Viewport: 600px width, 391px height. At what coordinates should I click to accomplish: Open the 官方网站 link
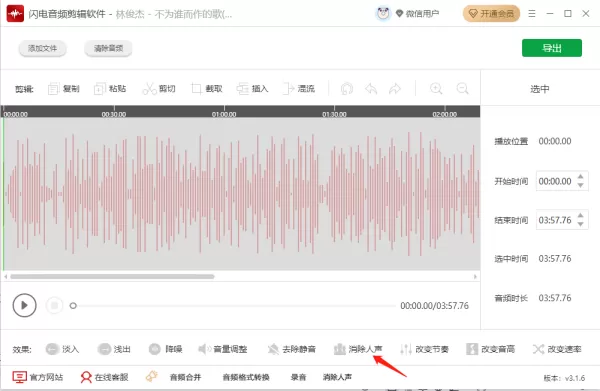(x=38, y=377)
